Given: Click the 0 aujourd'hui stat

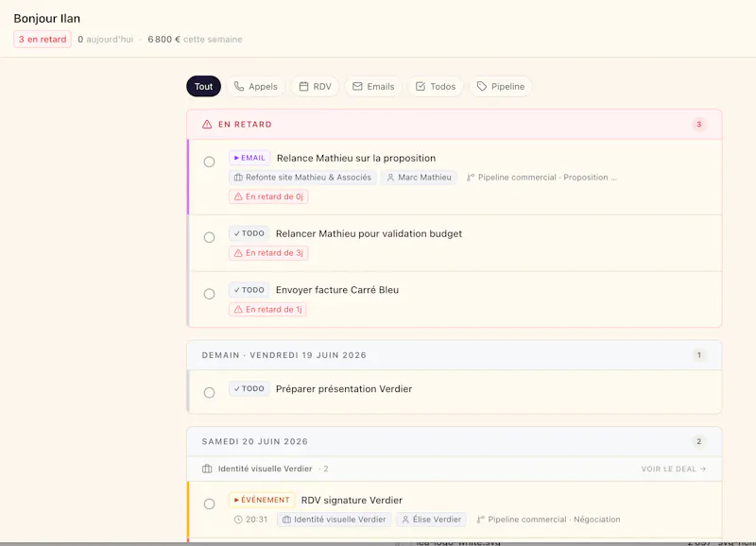Looking at the screenshot, I should pos(105,39).
